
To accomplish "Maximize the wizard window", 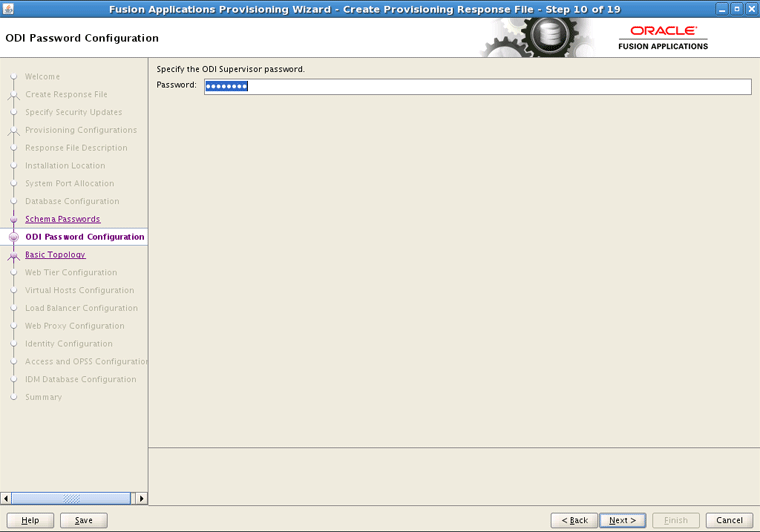I will pyautogui.click(x=737, y=9).
